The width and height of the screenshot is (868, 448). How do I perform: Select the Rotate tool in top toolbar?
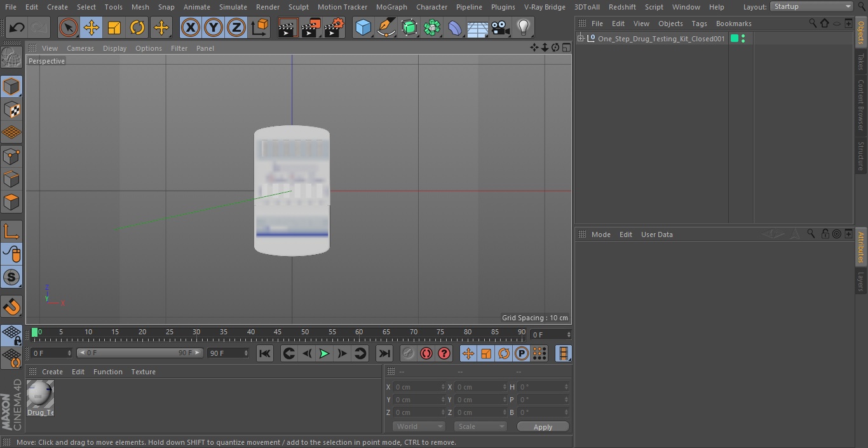[137, 27]
